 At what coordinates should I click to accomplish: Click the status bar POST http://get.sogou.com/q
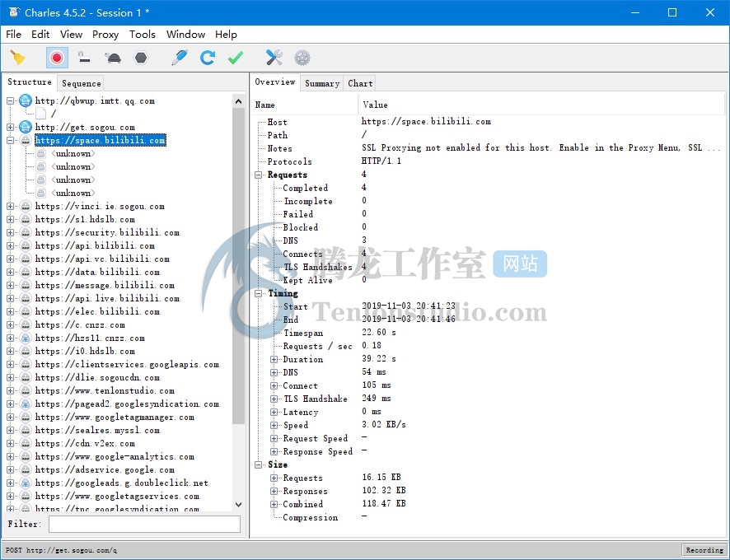[x=62, y=550]
